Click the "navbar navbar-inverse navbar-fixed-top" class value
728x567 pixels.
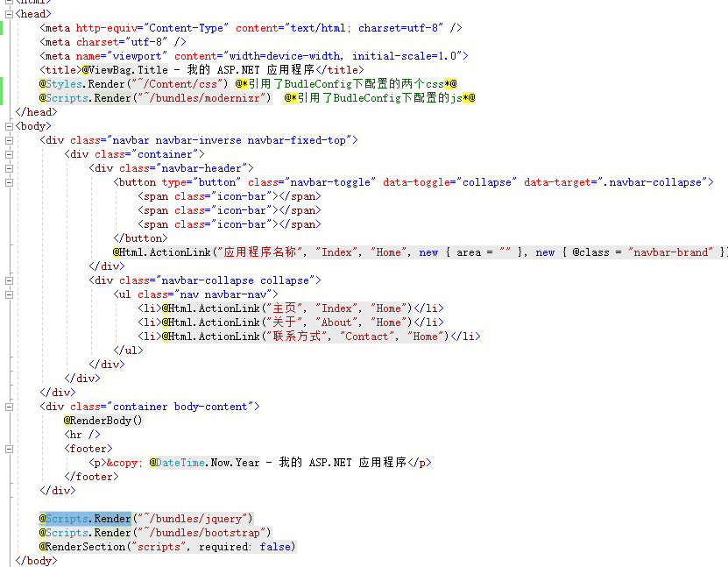(230, 140)
